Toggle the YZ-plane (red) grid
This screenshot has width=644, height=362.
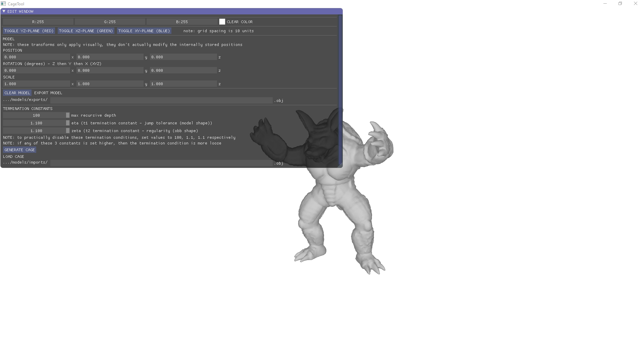pos(29,31)
